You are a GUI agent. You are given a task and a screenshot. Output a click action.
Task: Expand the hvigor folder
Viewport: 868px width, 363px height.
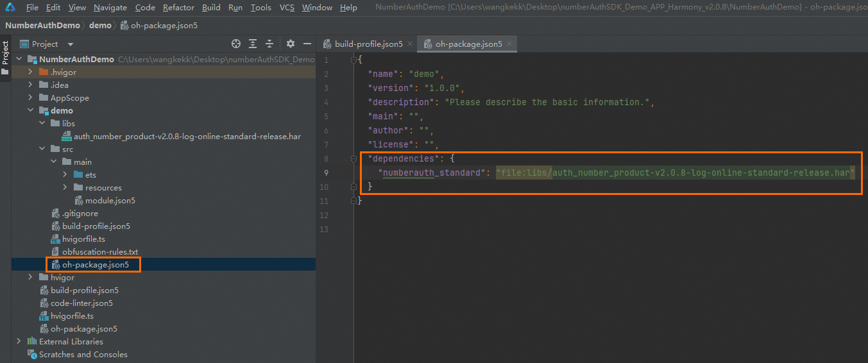pyautogui.click(x=30, y=277)
